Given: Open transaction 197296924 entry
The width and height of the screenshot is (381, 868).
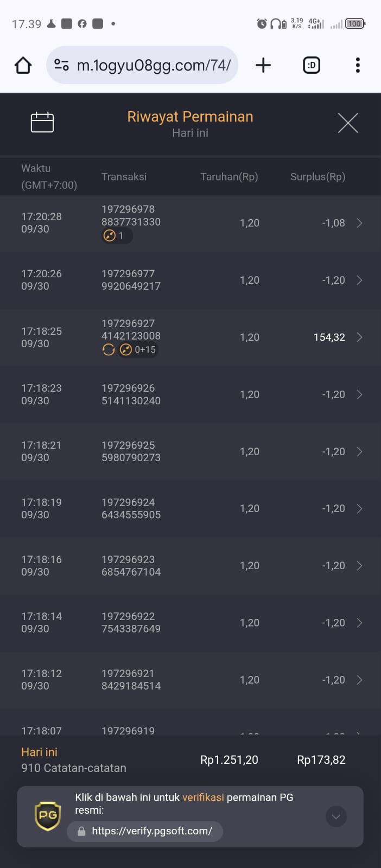Looking at the screenshot, I should click(190, 508).
